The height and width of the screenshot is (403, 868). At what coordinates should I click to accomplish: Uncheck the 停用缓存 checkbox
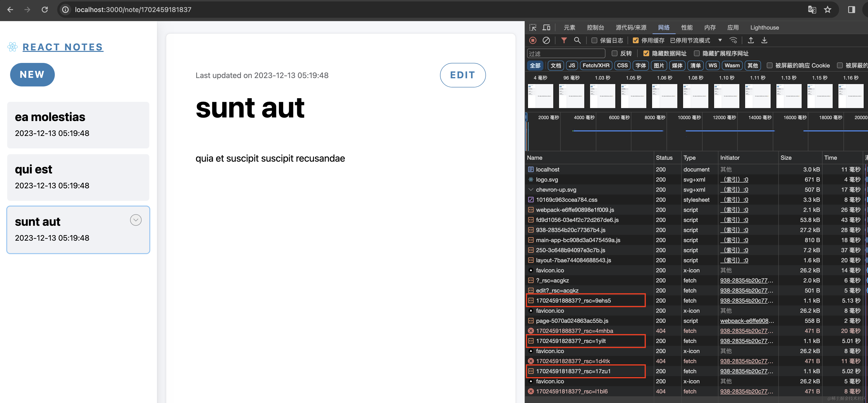pyautogui.click(x=635, y=40)
